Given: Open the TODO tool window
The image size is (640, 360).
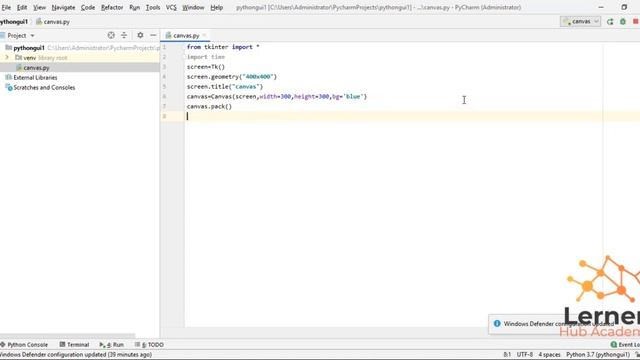Looking at the screenshot, I should coord(149,344).
